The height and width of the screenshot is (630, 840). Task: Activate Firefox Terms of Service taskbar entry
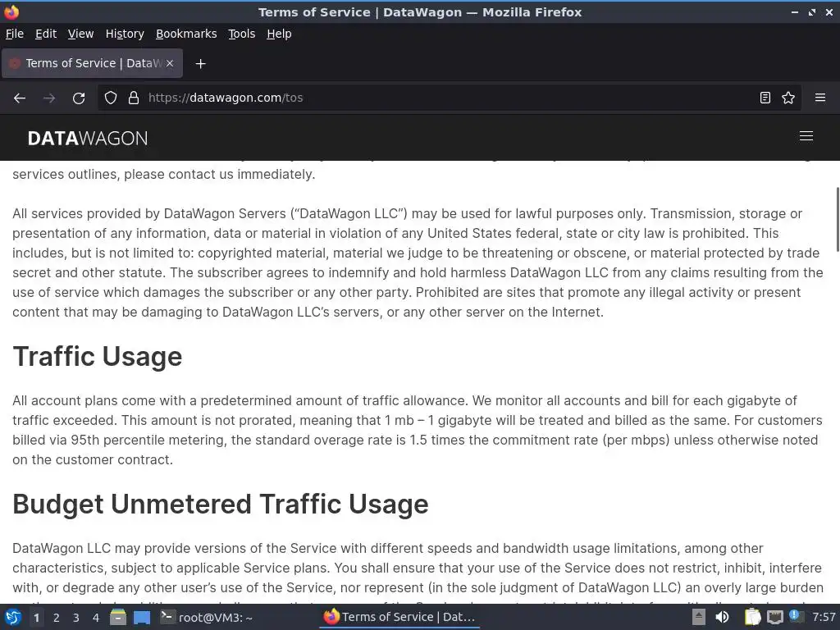coord(399,617)
